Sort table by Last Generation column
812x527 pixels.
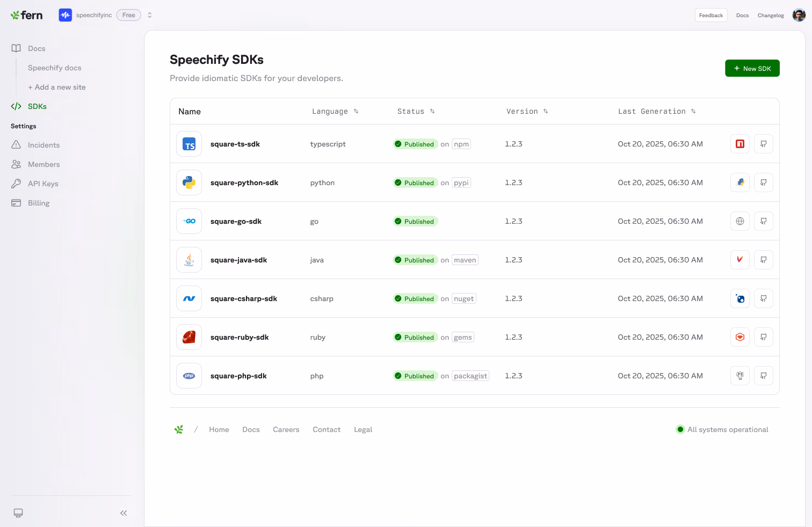click(657, 111)
